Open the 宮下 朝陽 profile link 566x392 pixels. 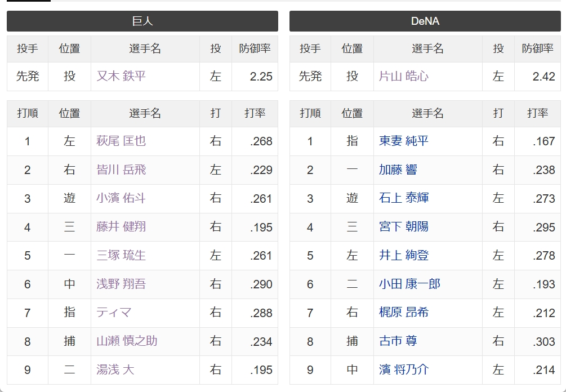[x=404, y=226]
